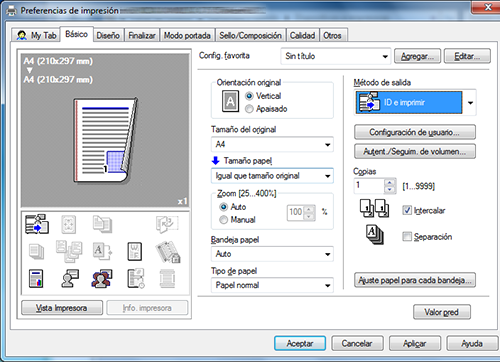Screen dimensions: 500x362
Task: Enable the Separación checkbox
Action: 407,236
